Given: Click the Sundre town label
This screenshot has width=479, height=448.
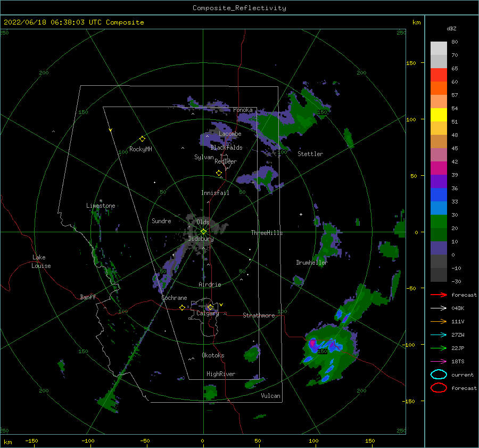Looking at the screenshot, I should point(161,221).
